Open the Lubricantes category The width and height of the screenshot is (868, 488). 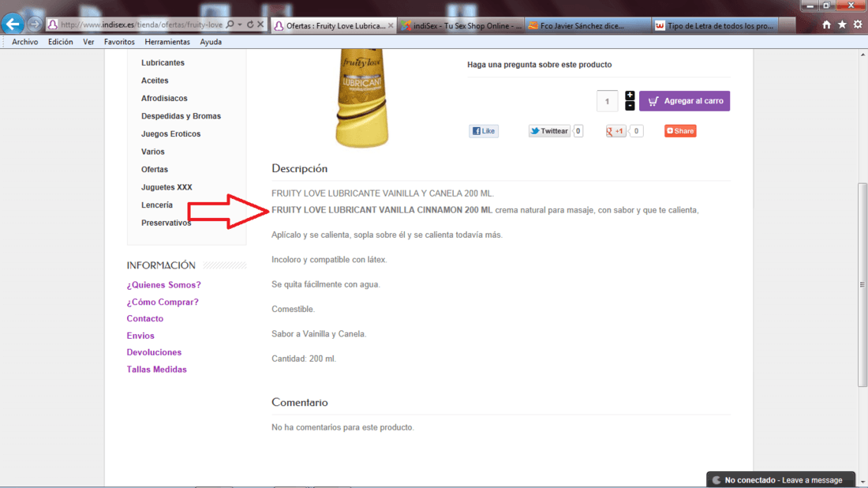163,62
